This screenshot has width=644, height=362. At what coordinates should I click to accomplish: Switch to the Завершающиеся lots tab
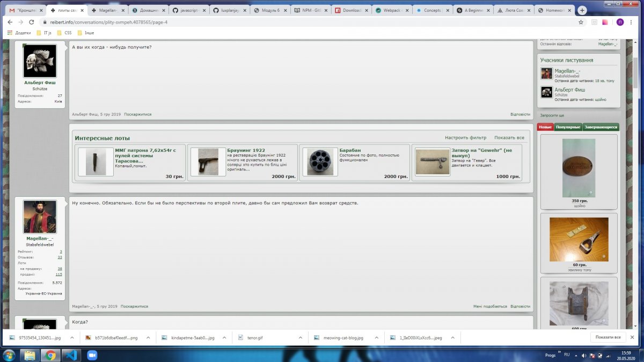[601, 127]
